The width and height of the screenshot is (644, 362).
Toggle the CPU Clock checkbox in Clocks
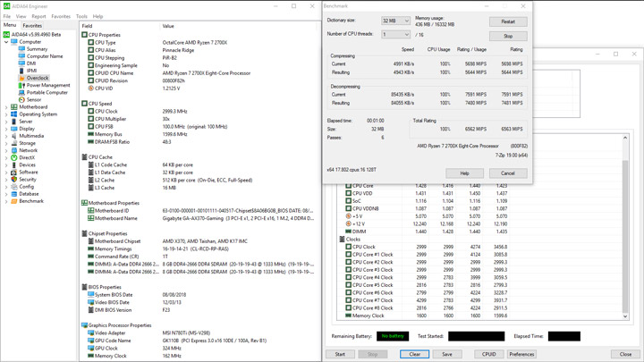point(348,247)
